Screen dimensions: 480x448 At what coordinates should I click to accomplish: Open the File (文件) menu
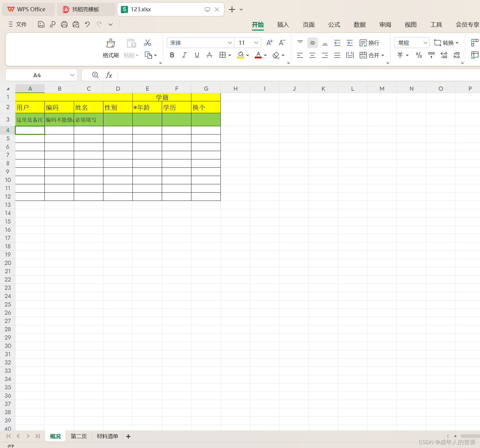coord(17,24)
